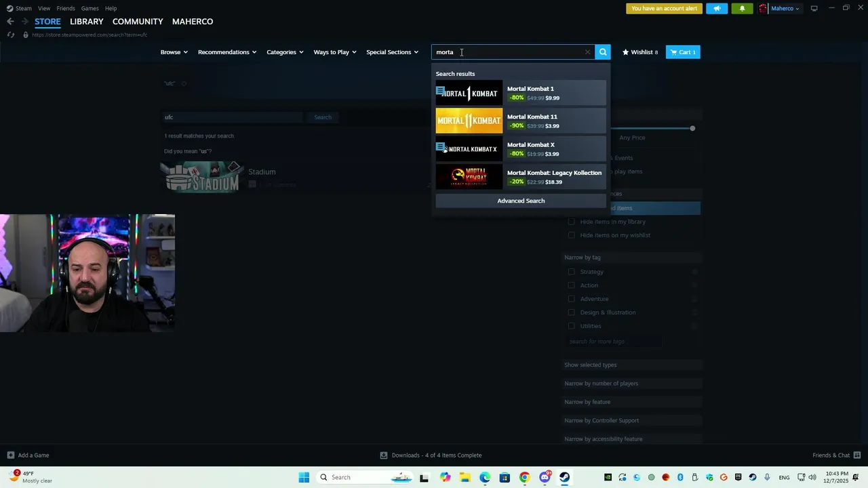868x488 pixels.
Task: Reload the store page
Action: point(10,35)
